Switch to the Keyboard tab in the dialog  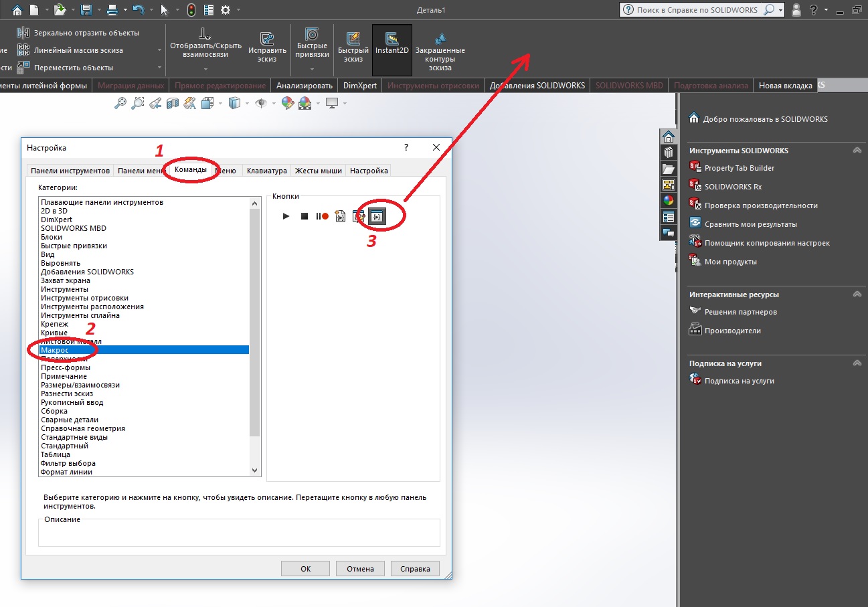coord(266,171)
